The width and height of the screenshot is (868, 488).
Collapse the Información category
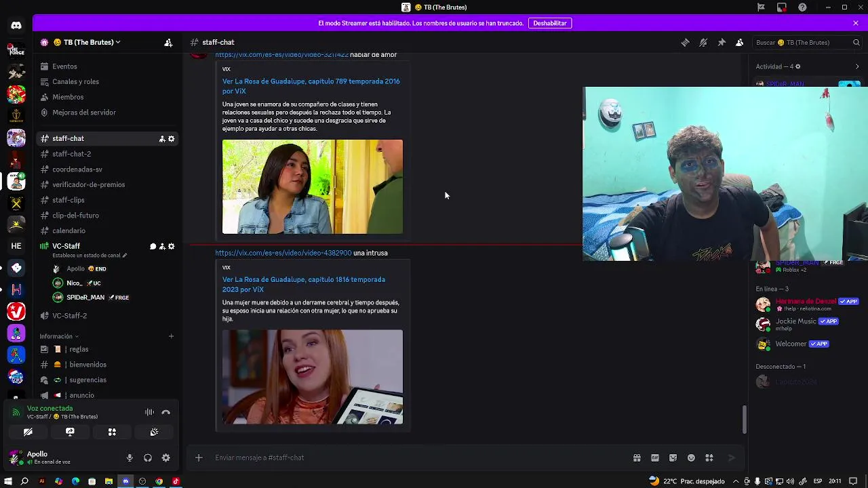[59, 336]
